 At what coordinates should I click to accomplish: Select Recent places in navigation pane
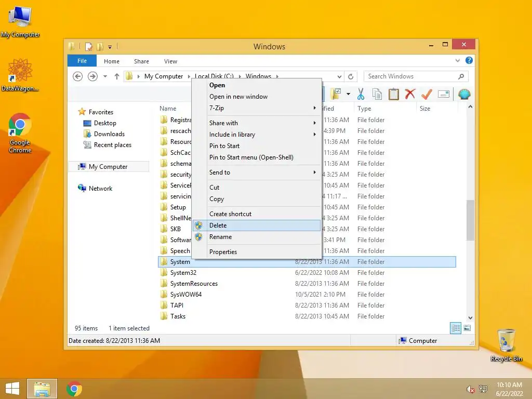tap(113, 145)
